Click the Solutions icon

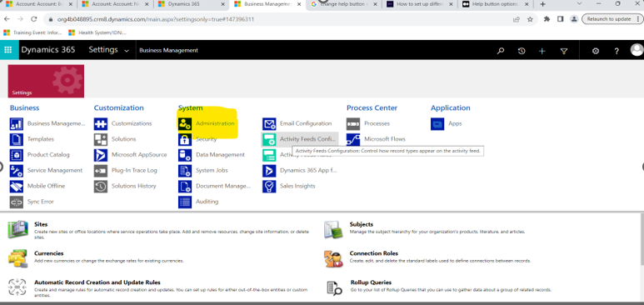tap(101, 139)
